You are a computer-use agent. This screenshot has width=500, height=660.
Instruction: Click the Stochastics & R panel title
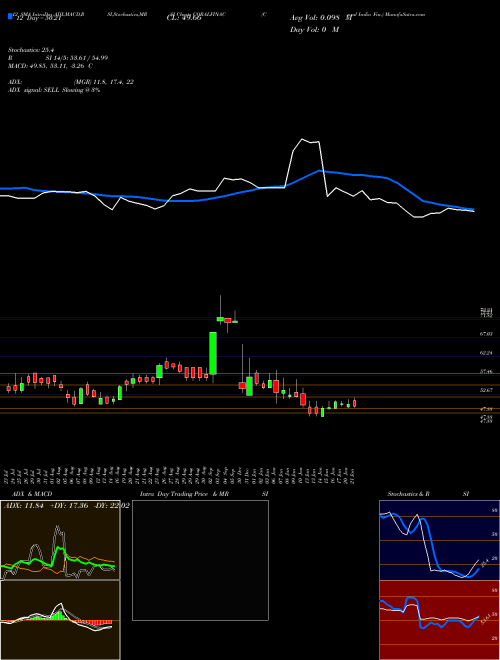(x=408, y=494)
